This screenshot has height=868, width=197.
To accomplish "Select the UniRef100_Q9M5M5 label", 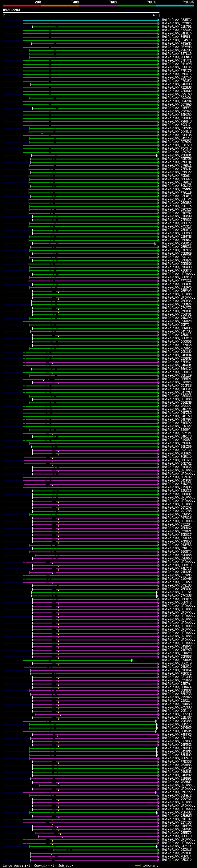I will 176,128.
